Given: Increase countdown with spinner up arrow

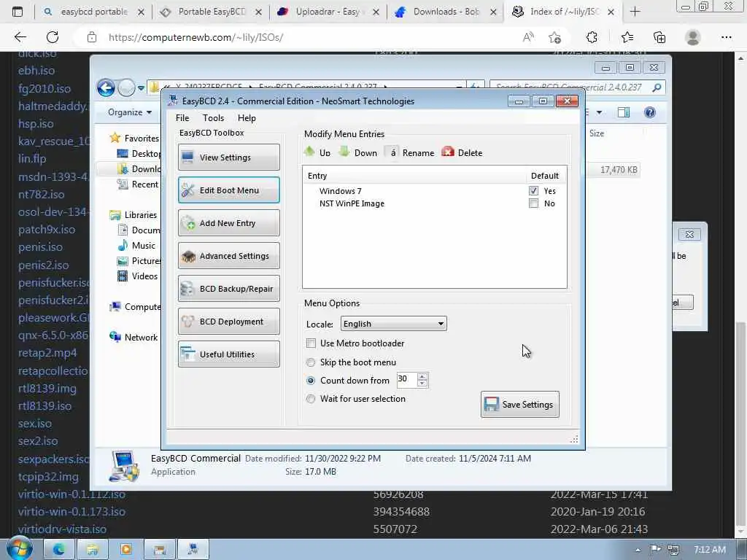Looking at the screenshot, I should point(422,376).
